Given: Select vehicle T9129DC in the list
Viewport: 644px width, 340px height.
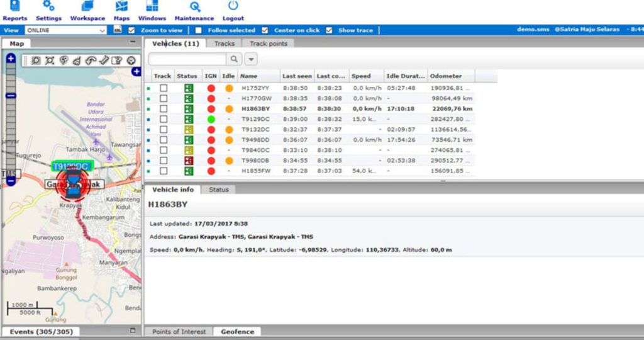Looking at the screenshot, I should [256, 119].
